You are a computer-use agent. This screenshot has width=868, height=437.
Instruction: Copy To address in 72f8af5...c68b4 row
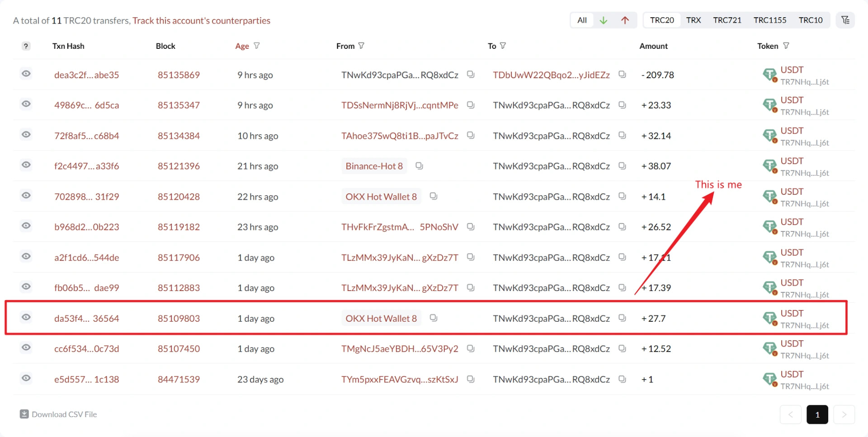[x=622, y=135]
